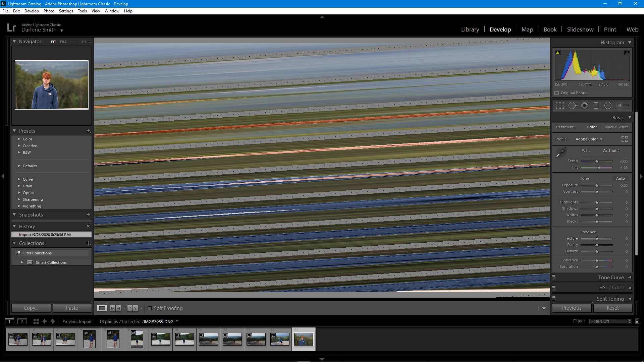The height and width of the screenshot is (362, 644).
Task: Open the Profile Browser grid icon
Action: point(625,139)
